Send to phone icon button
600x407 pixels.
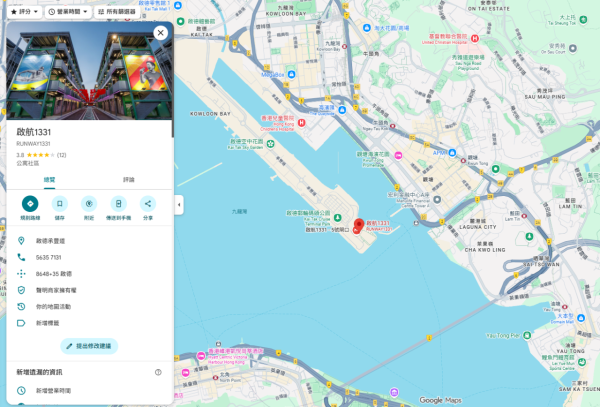(x=119, y=204)
